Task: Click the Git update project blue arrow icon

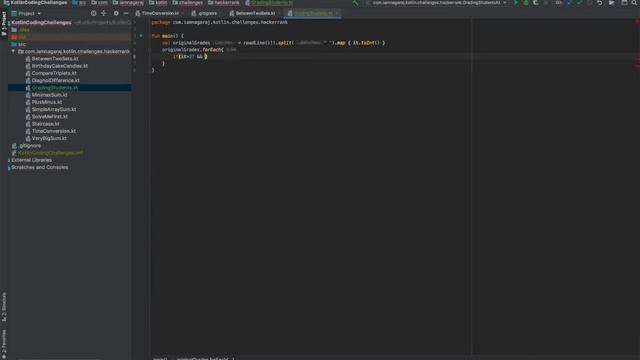Action: tap(569, 3)
